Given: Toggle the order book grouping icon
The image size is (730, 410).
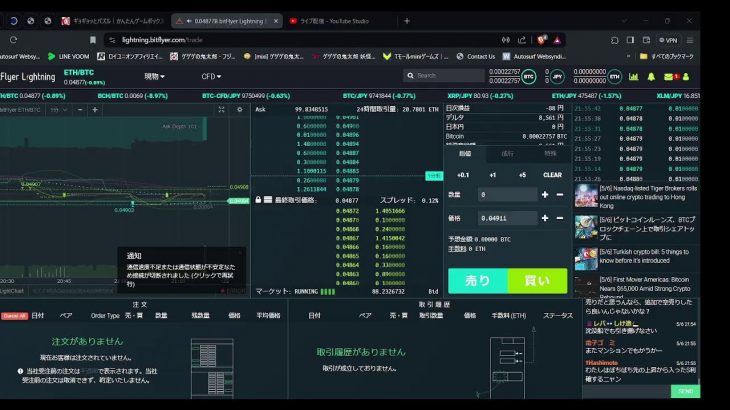Looking at the screenshot, I should [268, 200].
